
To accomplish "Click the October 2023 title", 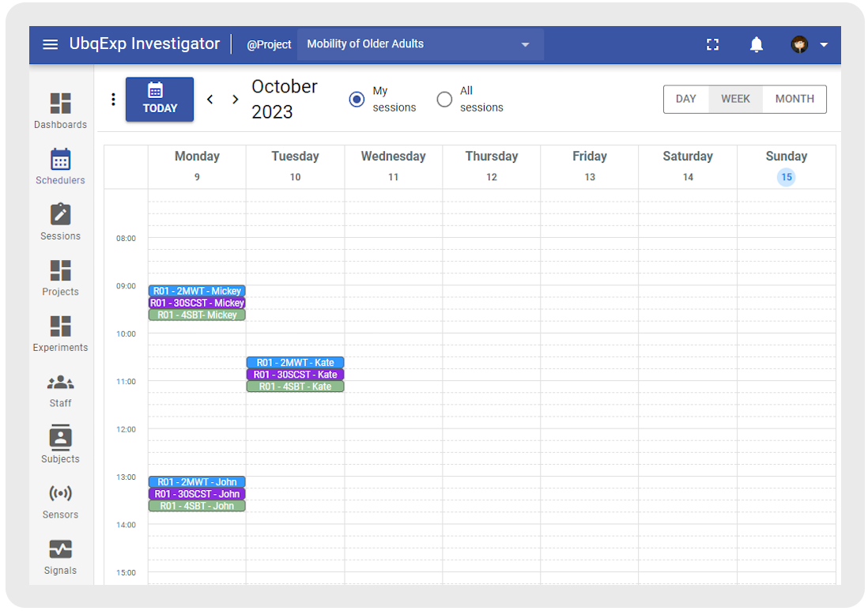I will click(285, 99).
